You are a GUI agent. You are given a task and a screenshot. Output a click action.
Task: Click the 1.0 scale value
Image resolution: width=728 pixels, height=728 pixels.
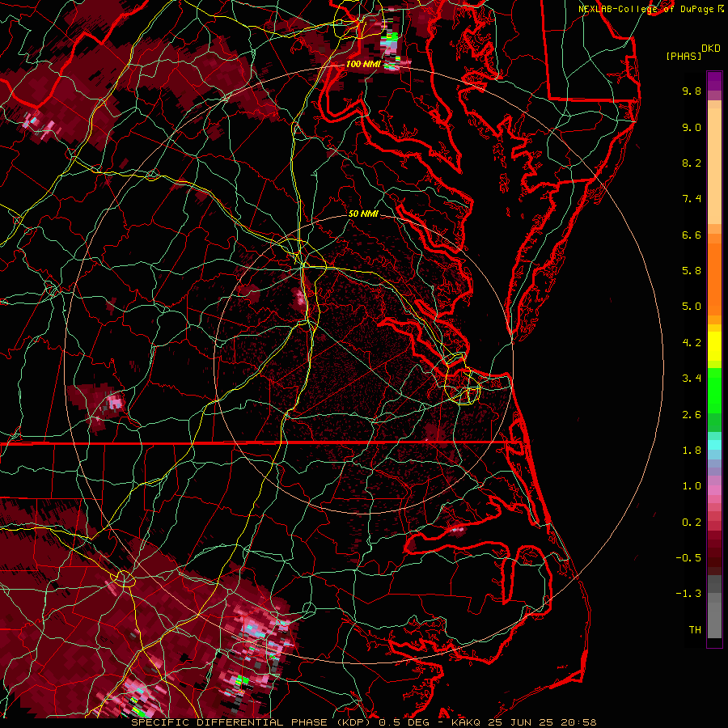692,486
